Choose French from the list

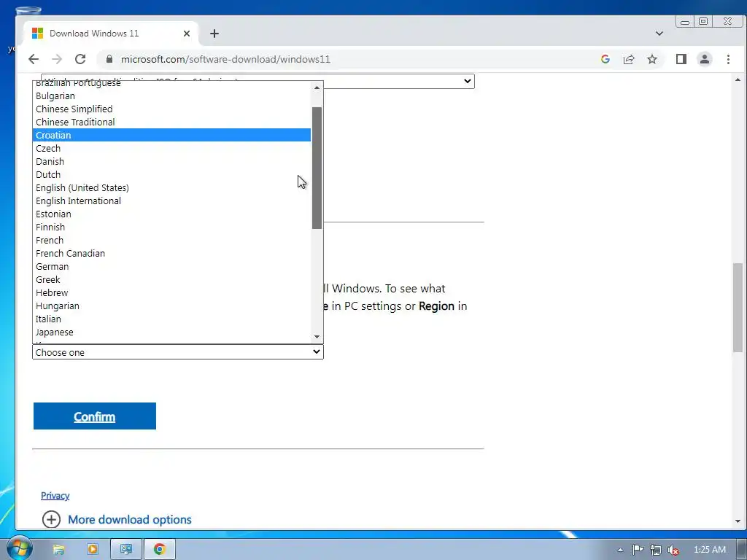tap(171, 240)
